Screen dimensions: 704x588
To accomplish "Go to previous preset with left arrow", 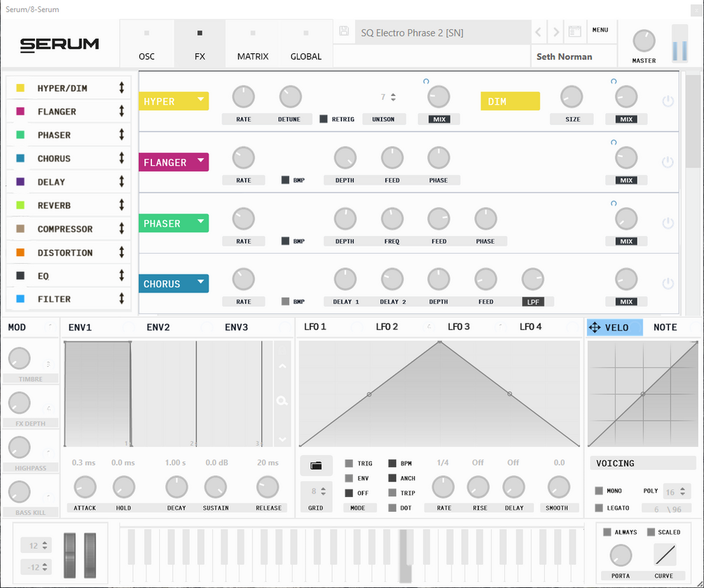I will 539,31.
